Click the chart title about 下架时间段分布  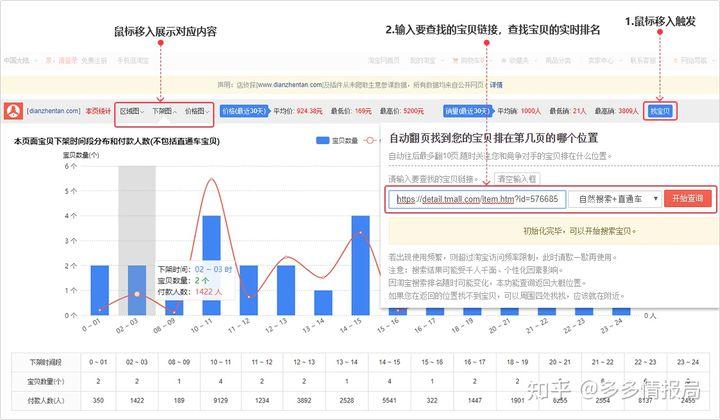tap(117, 141)
